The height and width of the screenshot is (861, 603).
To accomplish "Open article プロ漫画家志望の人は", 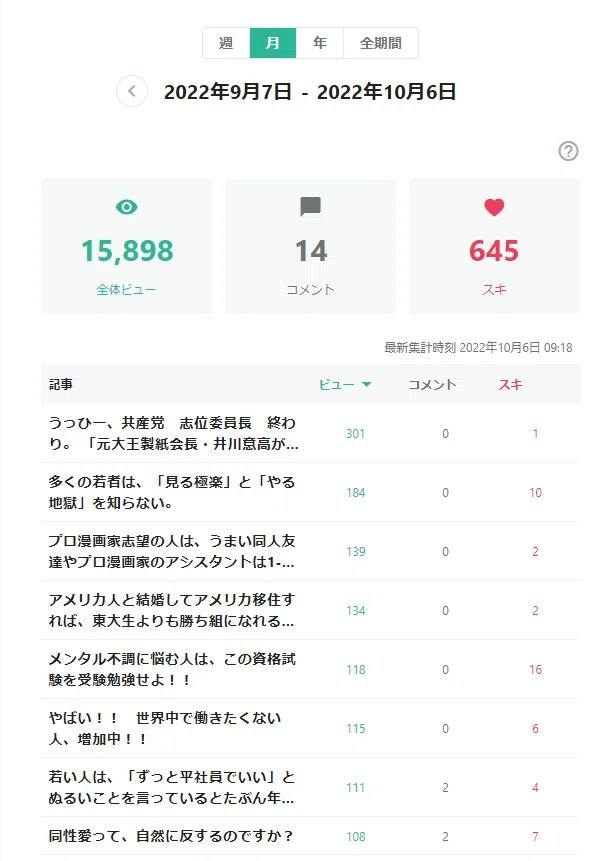I will 172,551.
